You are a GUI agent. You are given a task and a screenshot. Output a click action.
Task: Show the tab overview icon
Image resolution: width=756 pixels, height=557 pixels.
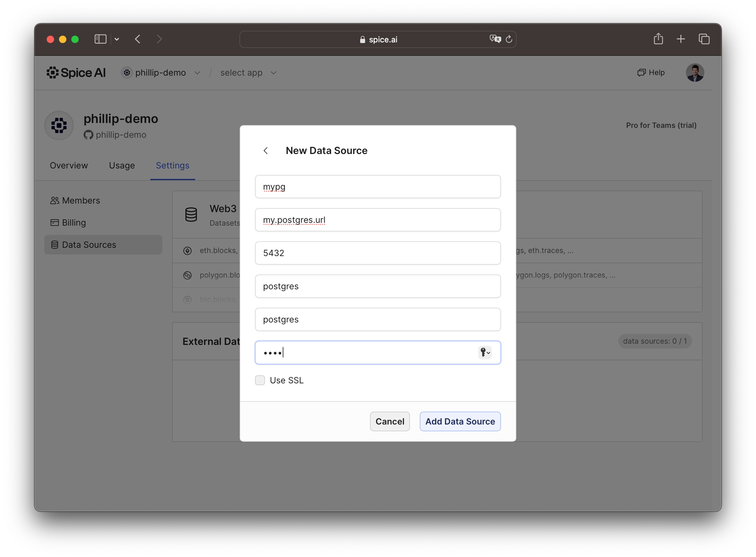pos(704,39)
